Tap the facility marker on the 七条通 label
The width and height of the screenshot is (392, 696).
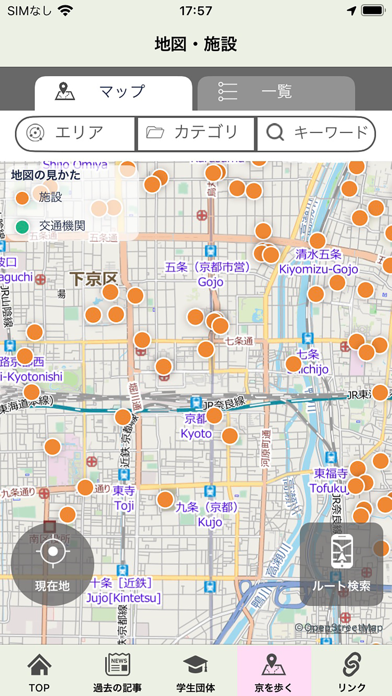tap(206, 349)
